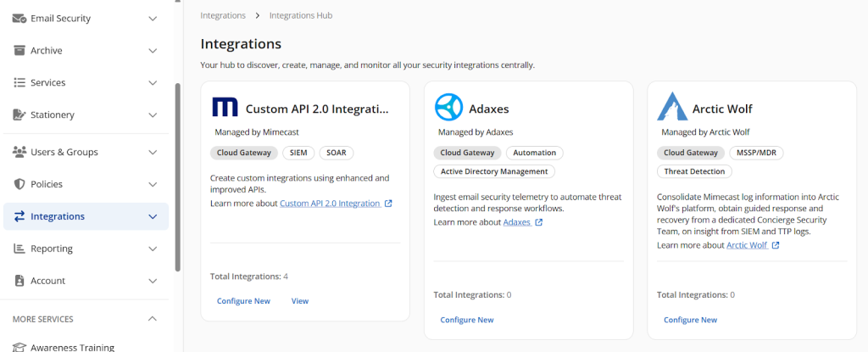The height and width of the screenshot is (352, 868).
Task: Click the sidebar vertical scrollbar
Action: [178, 177]
